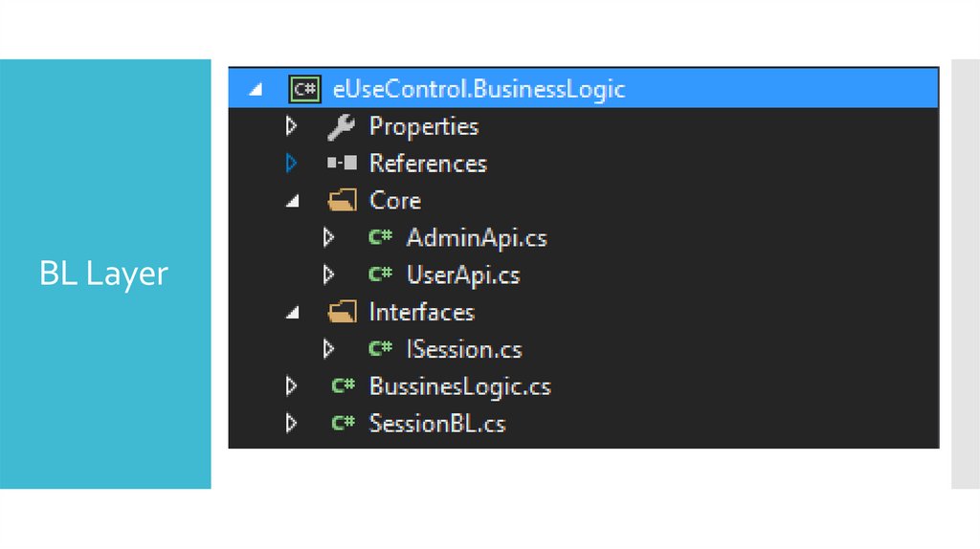The width and height of the screenshot is (980, 549).
Task: Select BussinesLogic.cs in the tree
Action: [x=459, y=386]
